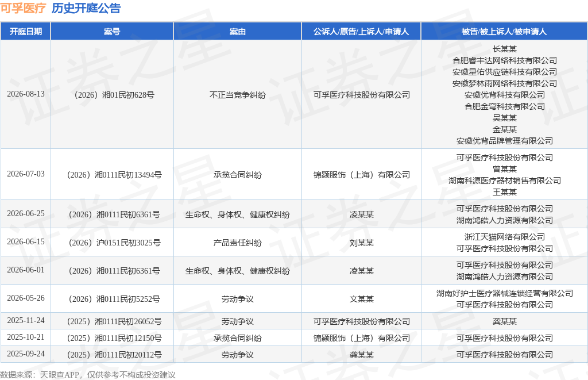Click plaintiff 刘某某 in product liability row
Viewport: 588px width, 380px height.
pos(362,243)
